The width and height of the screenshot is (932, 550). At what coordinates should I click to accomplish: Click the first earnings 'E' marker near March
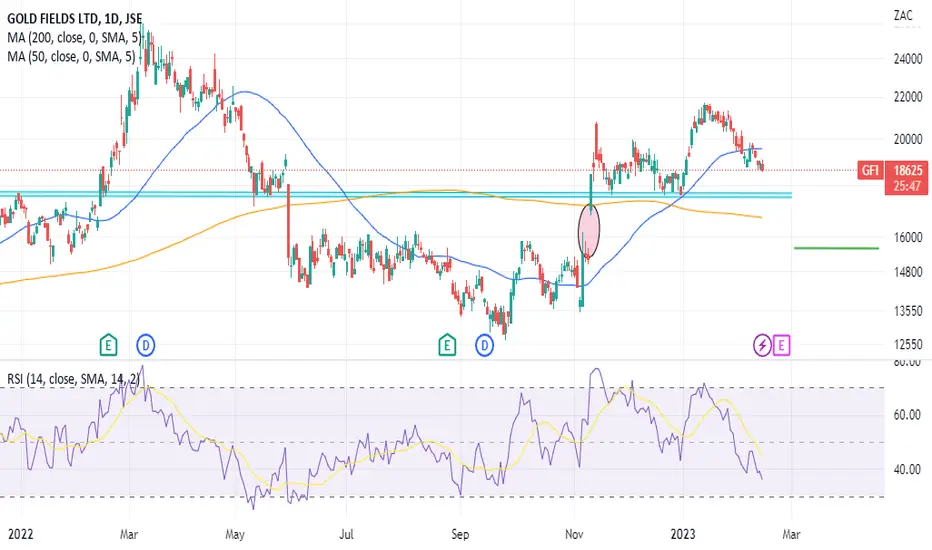(x=108, y=345)
